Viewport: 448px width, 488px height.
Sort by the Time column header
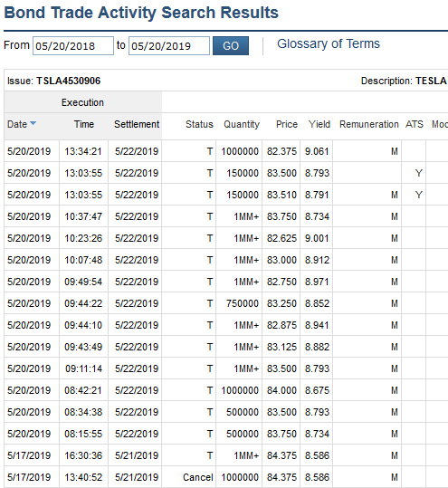[x=83, y=124]
